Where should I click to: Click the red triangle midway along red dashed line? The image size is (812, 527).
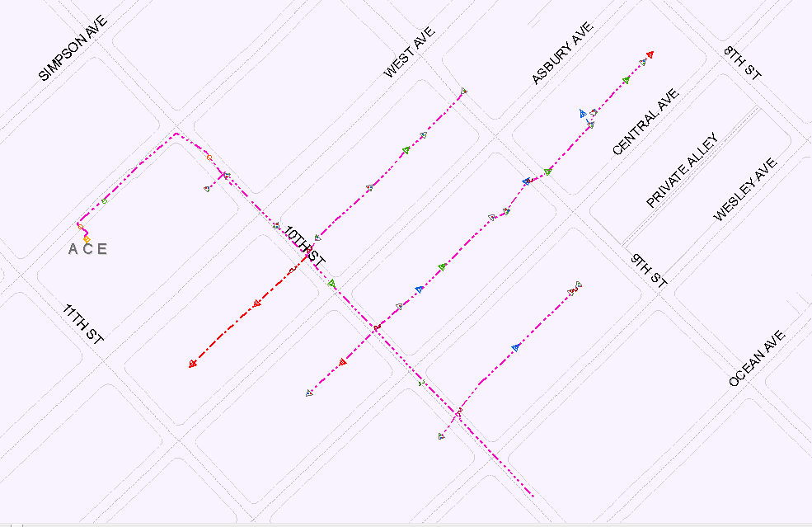258,304
